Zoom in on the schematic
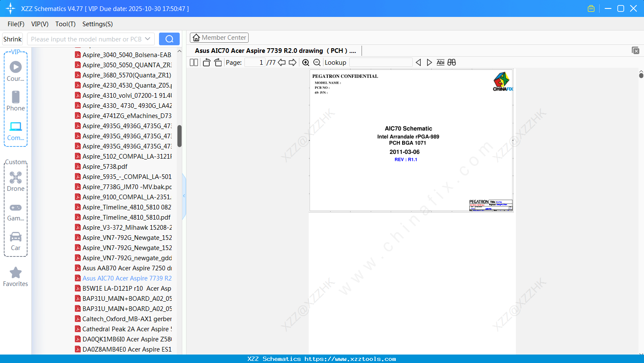 pyautogui.click(x=306, y=63)
